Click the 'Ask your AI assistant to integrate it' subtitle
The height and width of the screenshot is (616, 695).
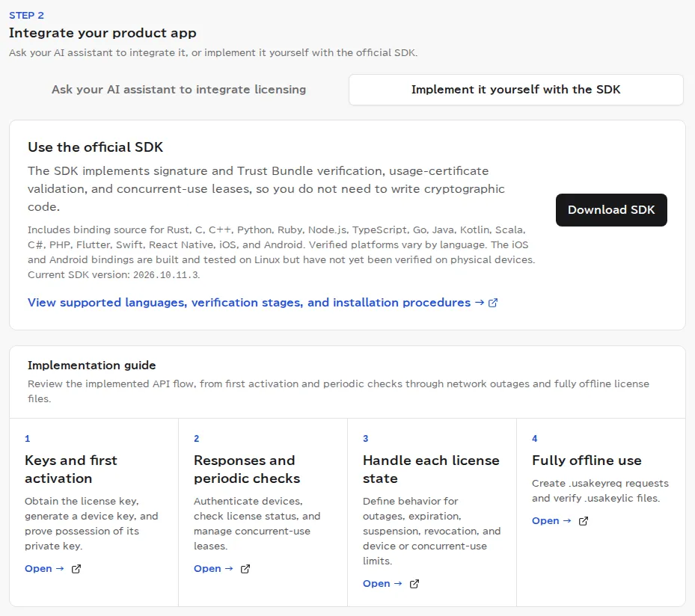click(x=213, y=52)
